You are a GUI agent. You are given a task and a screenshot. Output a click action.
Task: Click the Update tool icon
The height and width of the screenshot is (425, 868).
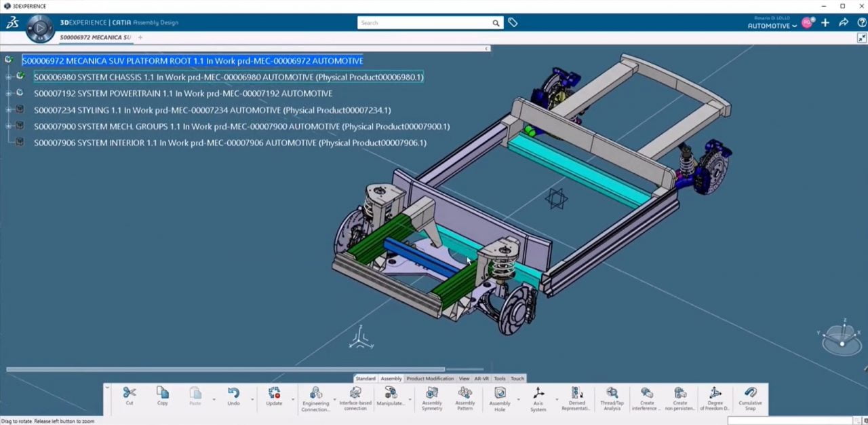click(274, 392)
